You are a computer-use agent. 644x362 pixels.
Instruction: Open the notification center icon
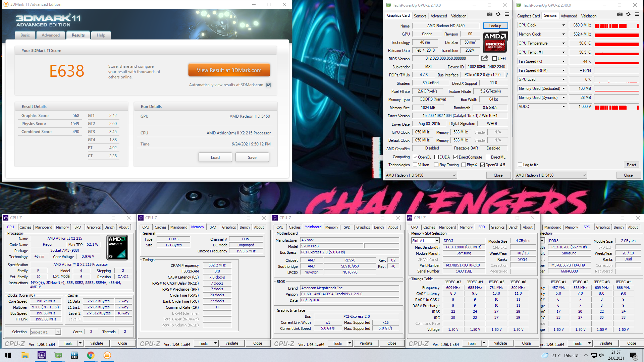pyautogui.click(x=633, y=355)
